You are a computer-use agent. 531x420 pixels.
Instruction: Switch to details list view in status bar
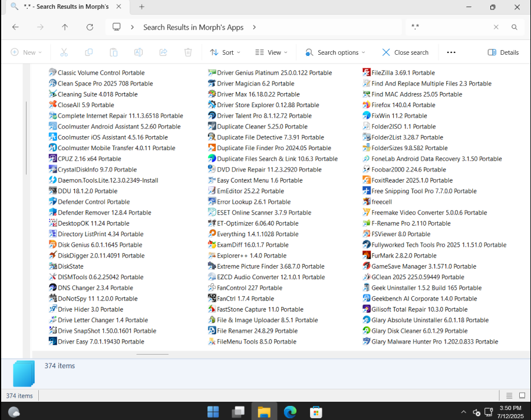(x=509, y=396)
